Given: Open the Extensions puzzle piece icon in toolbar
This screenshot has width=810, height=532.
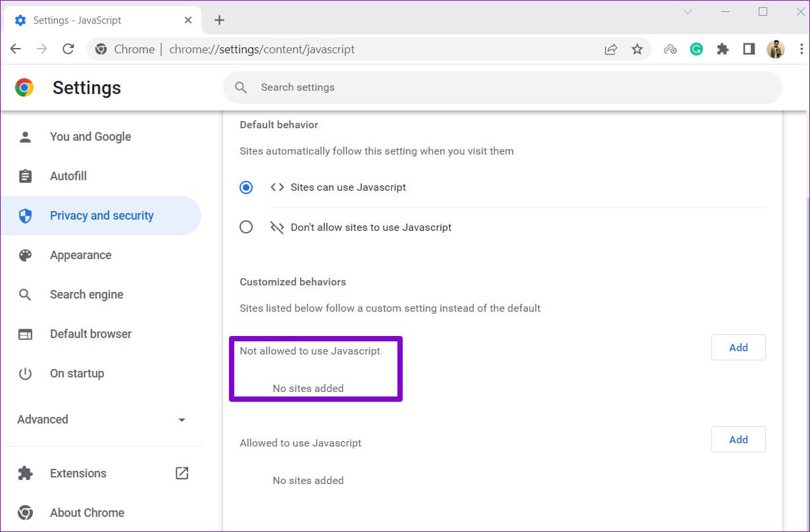Looking at the screenshot, I should [x=722, y=49].
